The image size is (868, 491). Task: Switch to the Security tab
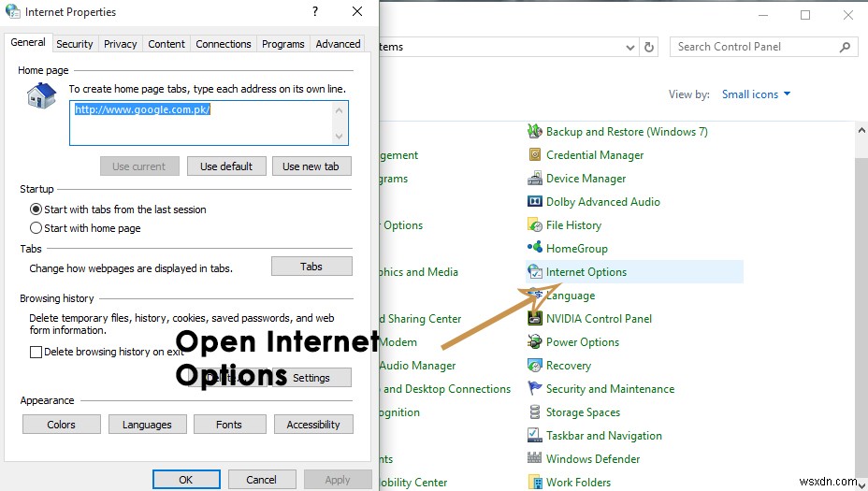(75, 44)
